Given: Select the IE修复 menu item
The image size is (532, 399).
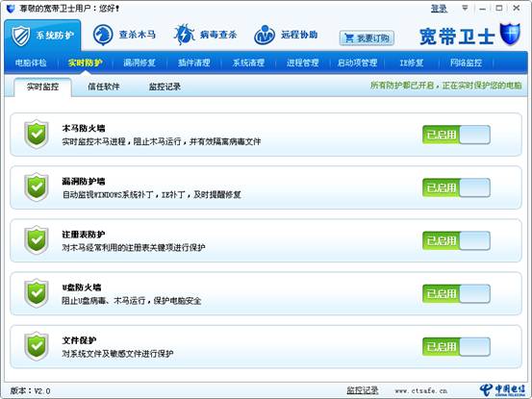Looking at the screenshot, I should tap(412, 62).
